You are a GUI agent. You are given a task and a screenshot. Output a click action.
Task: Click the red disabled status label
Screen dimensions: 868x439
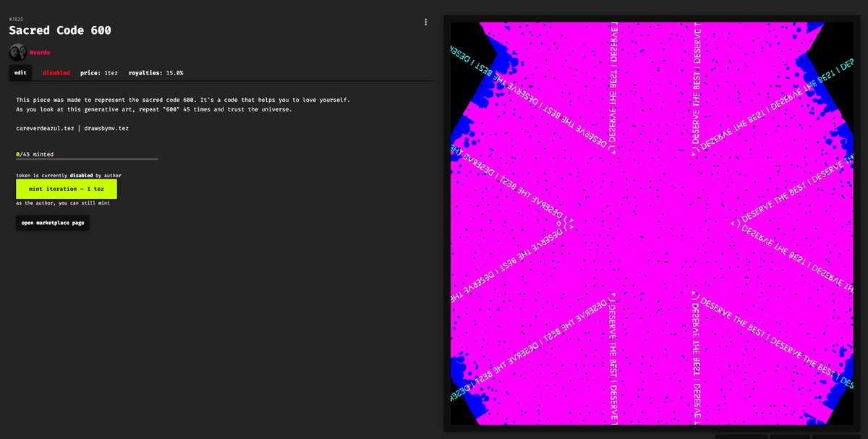pyautogui.click(x=56, y=73)
